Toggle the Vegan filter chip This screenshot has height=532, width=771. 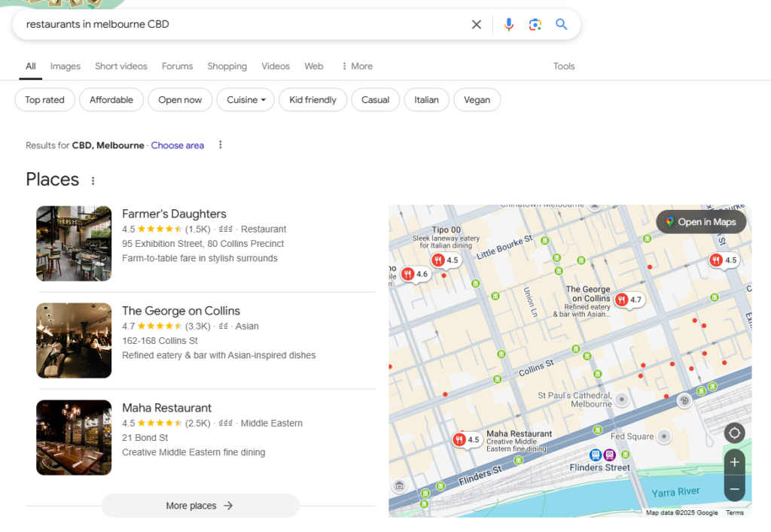click(477, 99)
